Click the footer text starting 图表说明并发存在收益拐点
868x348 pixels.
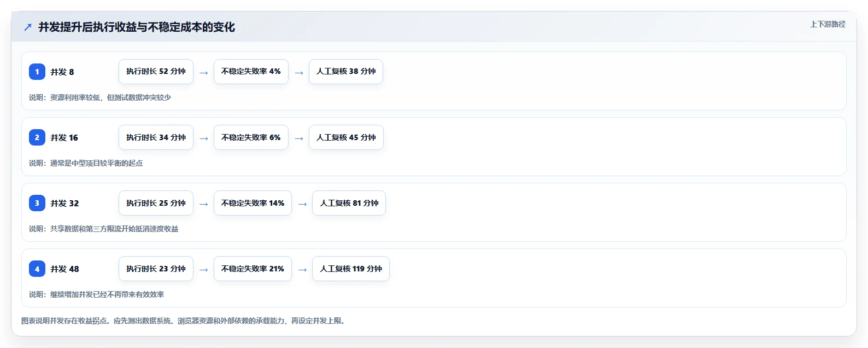pos(184,321)
